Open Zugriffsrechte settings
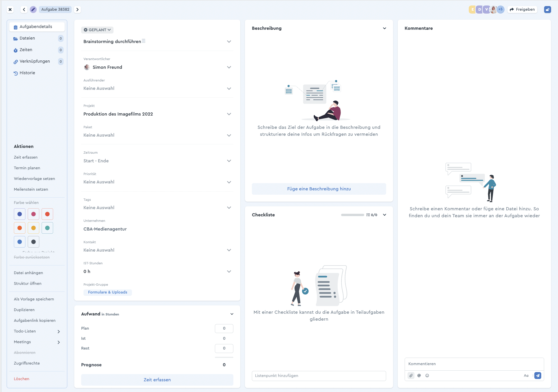This screenshot has height=392, width=558. (27, 363)
